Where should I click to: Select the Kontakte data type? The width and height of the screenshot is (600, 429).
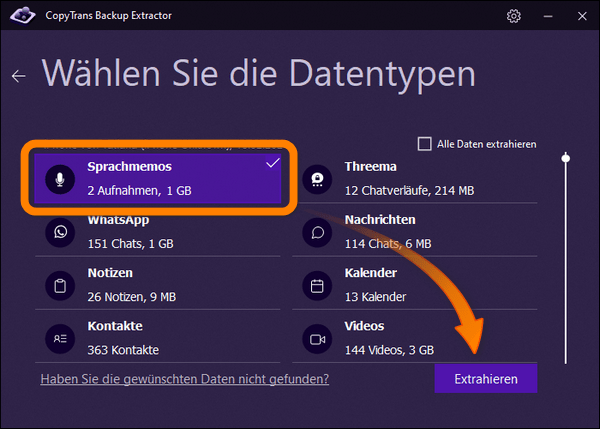pos(158,338)
